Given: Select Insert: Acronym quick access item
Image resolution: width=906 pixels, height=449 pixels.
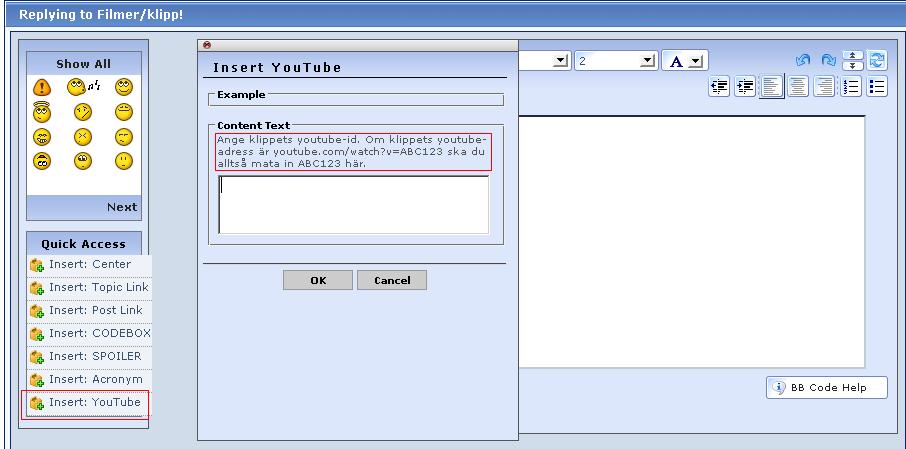Looking at the screenshot, I should [x=90, y=379].
